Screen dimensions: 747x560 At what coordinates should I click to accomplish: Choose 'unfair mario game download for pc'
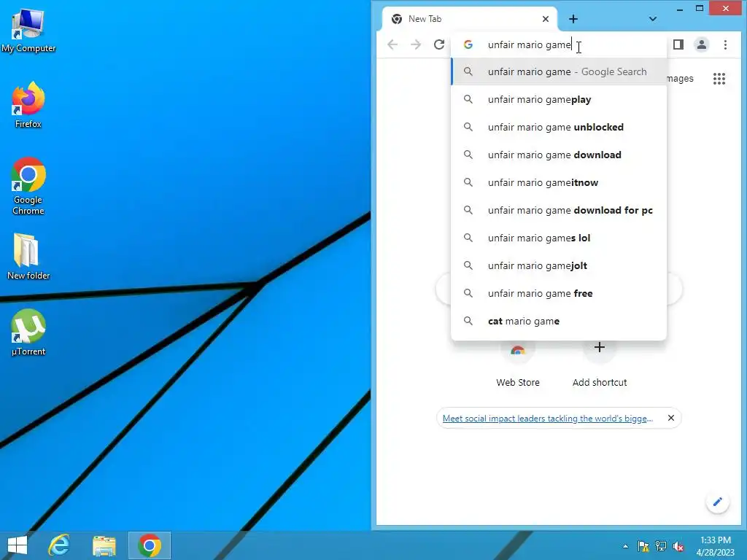[x=558, y=210]
